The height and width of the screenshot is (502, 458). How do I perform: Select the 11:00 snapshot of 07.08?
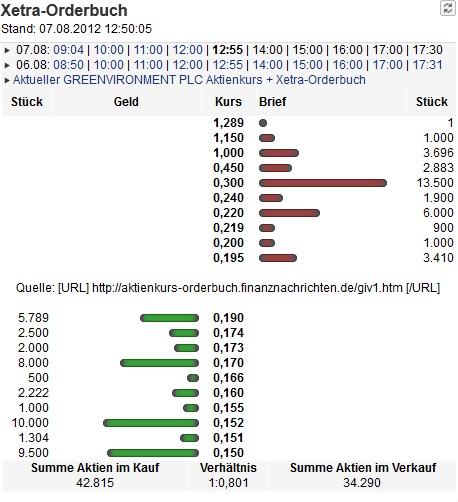148,50
